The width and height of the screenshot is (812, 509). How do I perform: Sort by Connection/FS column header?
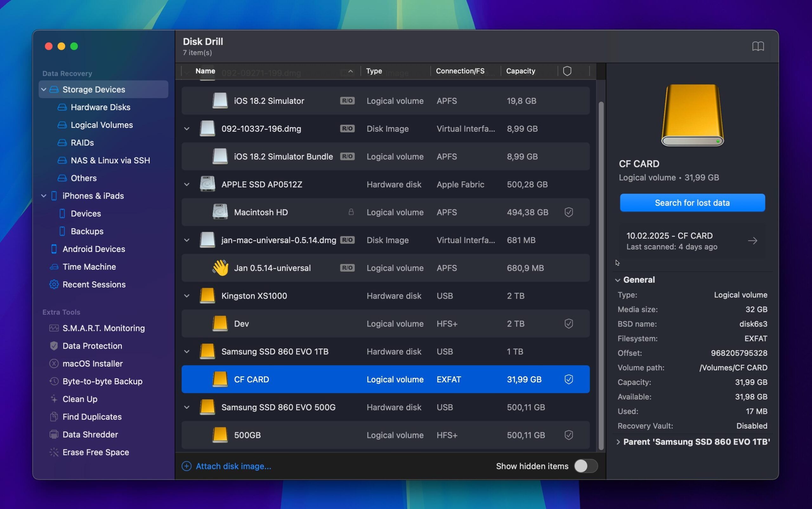[460, 71]
